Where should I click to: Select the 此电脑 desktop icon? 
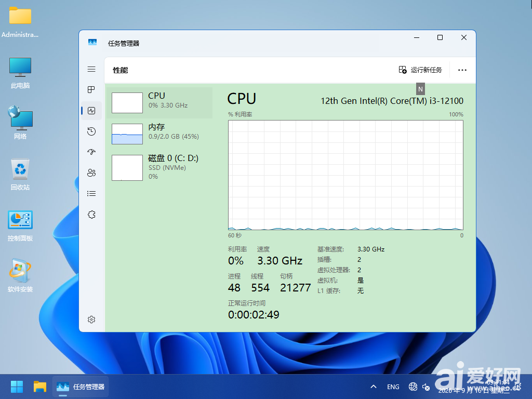pos(20,73)
